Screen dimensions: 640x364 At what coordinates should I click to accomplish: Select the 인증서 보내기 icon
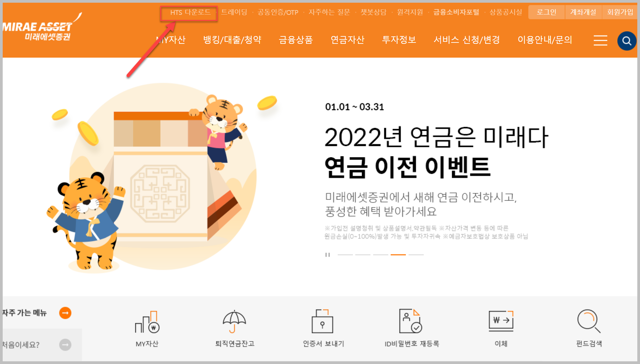click(x=322, y=321)
